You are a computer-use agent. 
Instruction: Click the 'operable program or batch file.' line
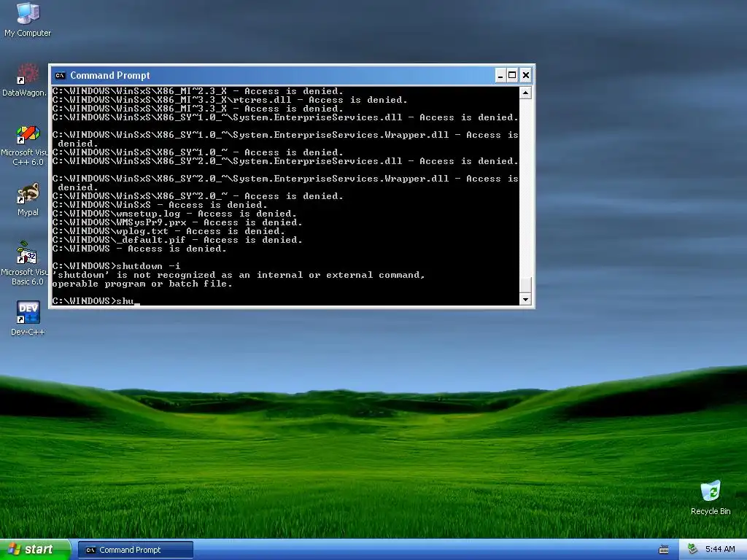coord(142,284)
